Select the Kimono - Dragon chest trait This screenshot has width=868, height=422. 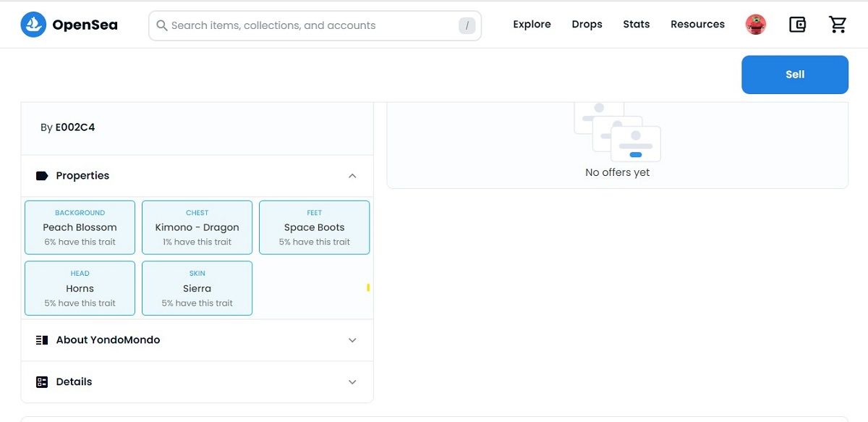pos(197,227)
